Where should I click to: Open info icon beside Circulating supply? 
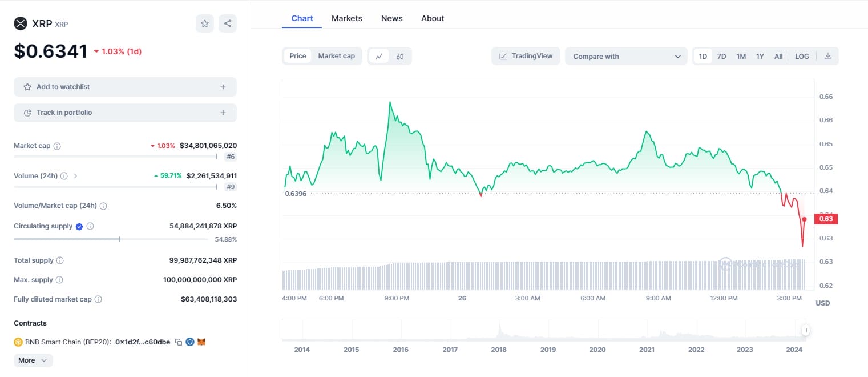(x=90, y=226)
